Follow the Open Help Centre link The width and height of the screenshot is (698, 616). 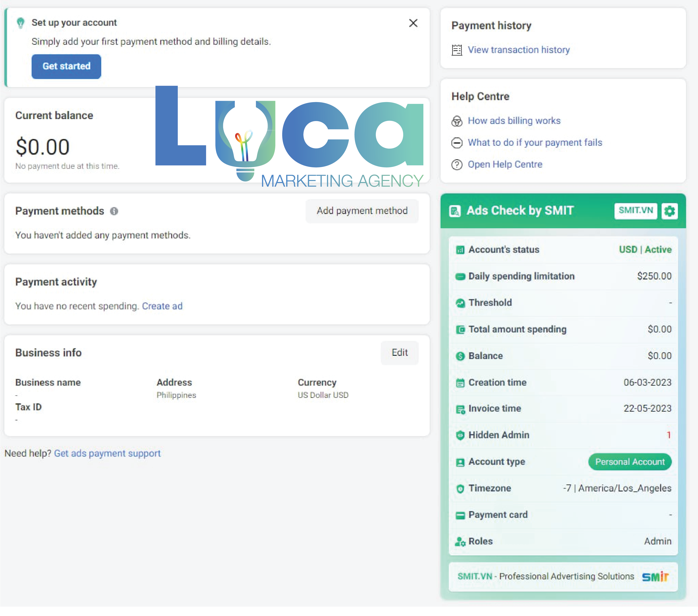505,164
